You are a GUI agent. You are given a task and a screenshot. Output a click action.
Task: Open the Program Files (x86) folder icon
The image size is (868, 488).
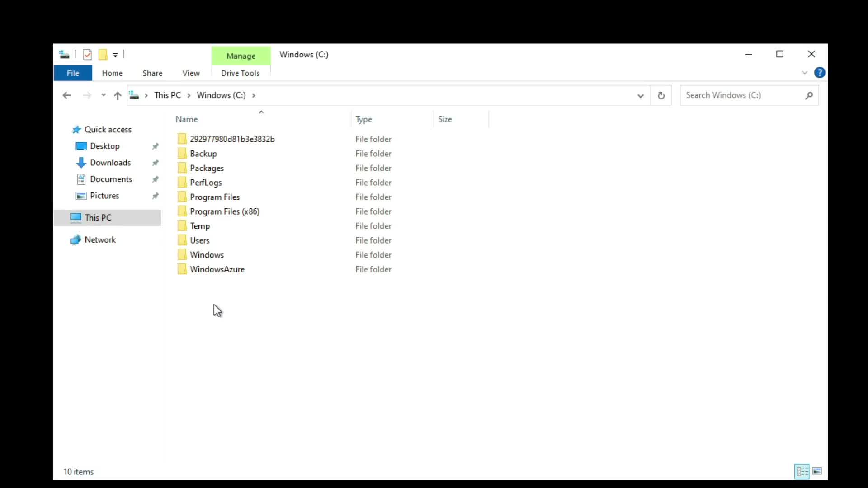click(x=182, y=211)
